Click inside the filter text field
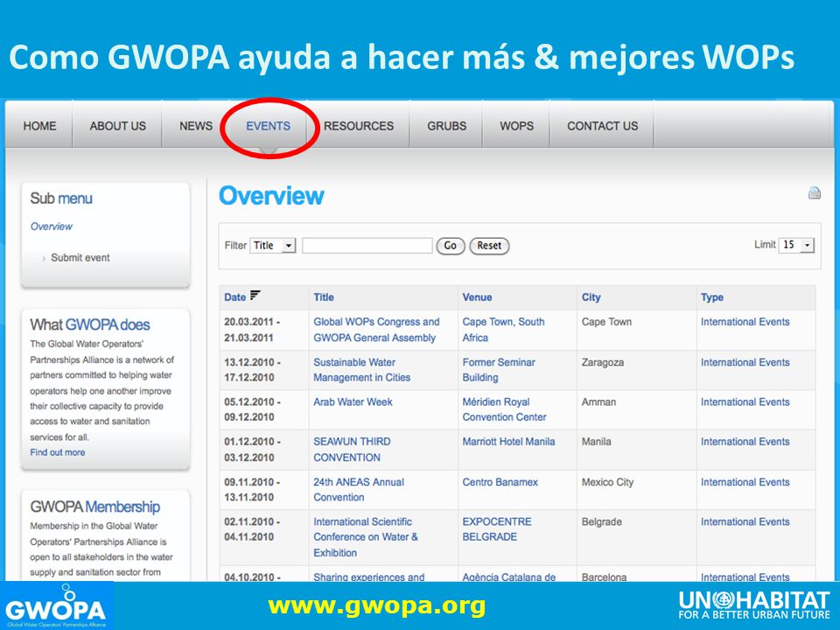 (367, 245)
